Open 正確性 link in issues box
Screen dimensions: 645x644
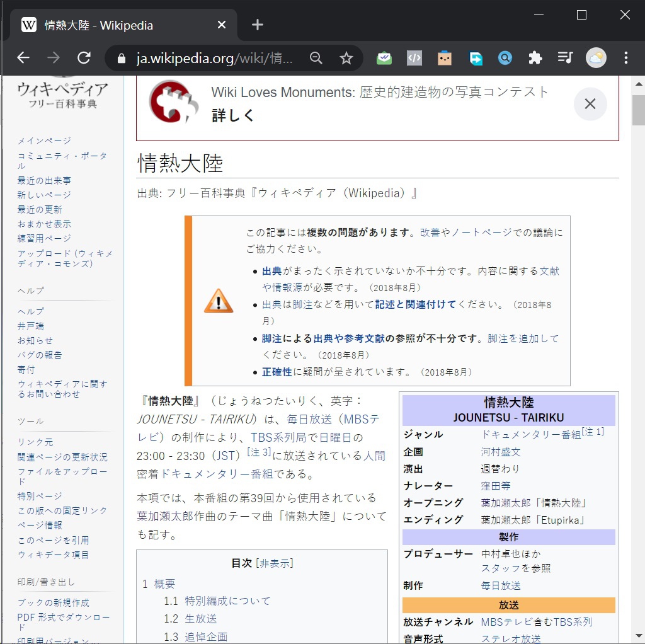(x=277, y=372)
